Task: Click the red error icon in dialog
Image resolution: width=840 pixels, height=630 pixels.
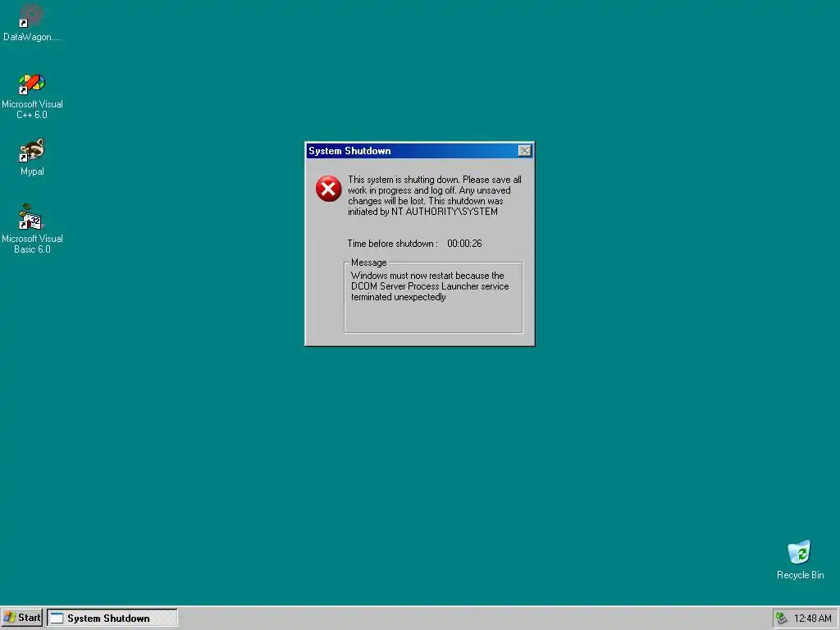Action: (x=328, y=189)
